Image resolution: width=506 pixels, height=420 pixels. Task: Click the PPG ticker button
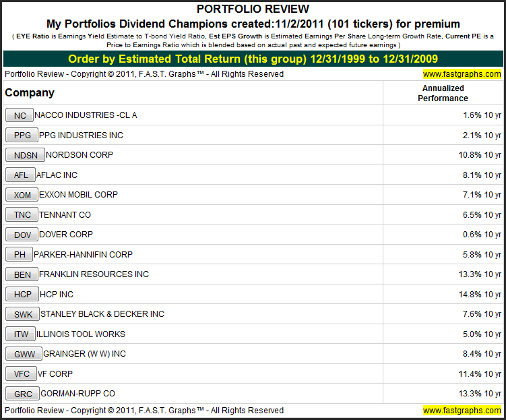tap(22, 136)
